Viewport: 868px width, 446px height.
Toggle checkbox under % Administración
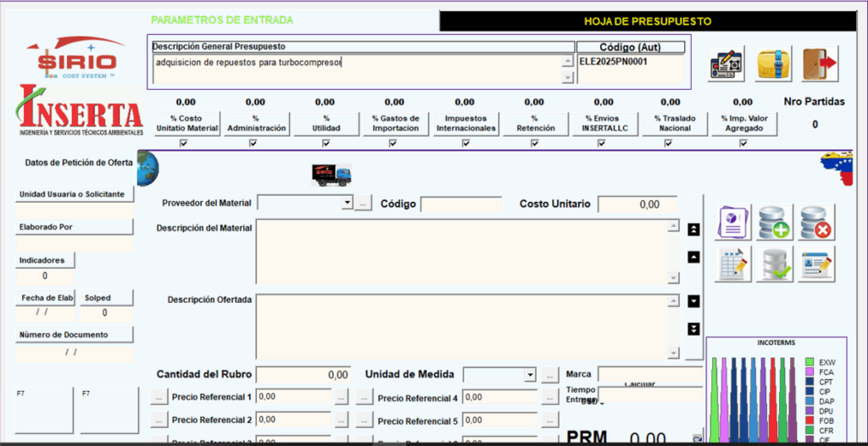(253, 143)
